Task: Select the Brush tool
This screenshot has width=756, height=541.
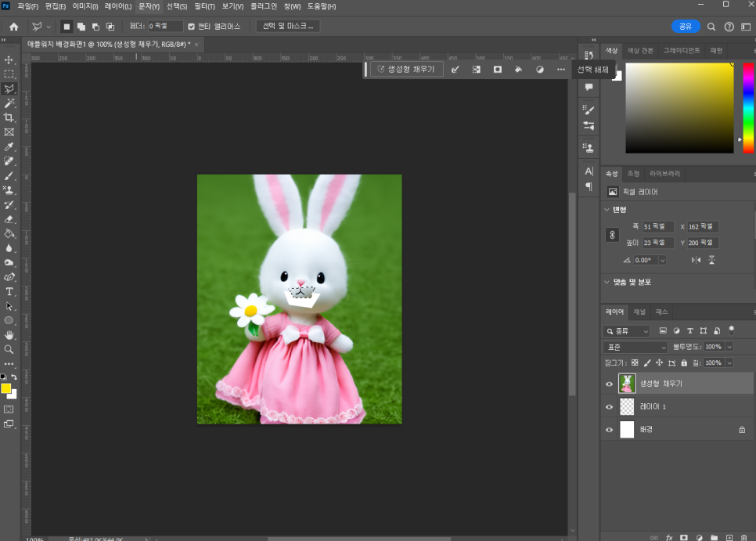Action: click(x=9, y=175)
